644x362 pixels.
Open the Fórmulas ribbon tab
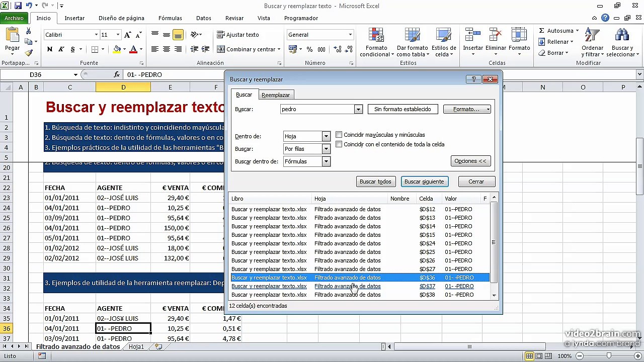tap(170, 18)
